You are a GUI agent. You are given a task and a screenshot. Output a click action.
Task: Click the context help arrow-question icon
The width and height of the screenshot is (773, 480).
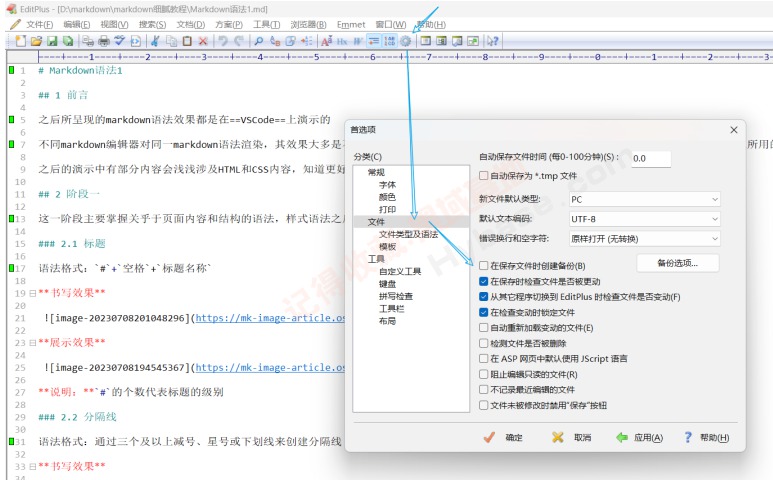[492, 41]
